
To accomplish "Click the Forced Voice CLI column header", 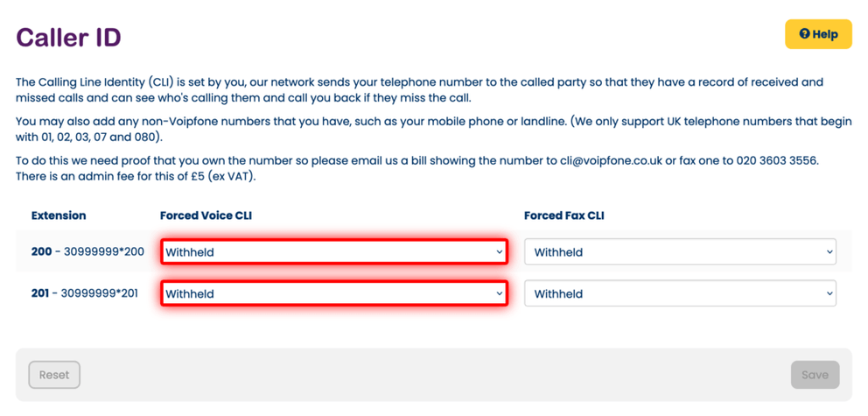I will (206, 215).
